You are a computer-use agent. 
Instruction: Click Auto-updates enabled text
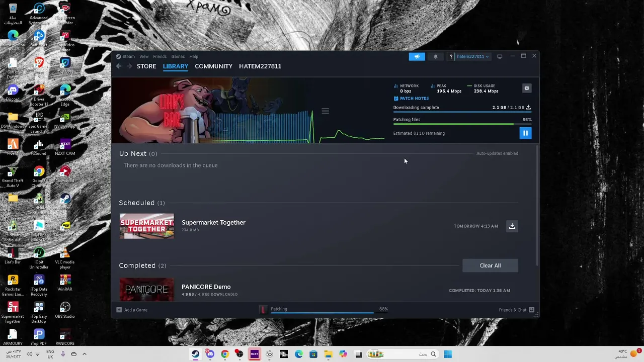[x=497, y=153]
